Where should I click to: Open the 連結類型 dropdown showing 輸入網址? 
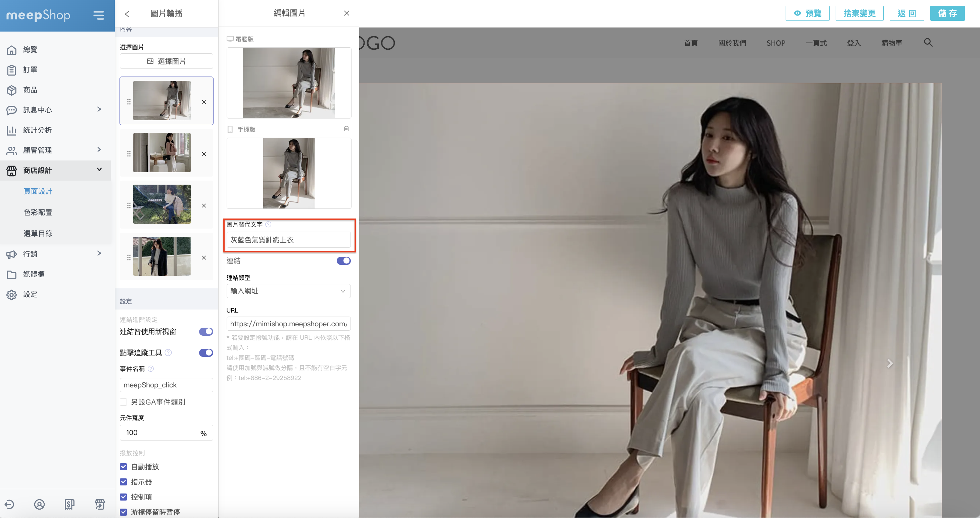[x=288, y=291]
